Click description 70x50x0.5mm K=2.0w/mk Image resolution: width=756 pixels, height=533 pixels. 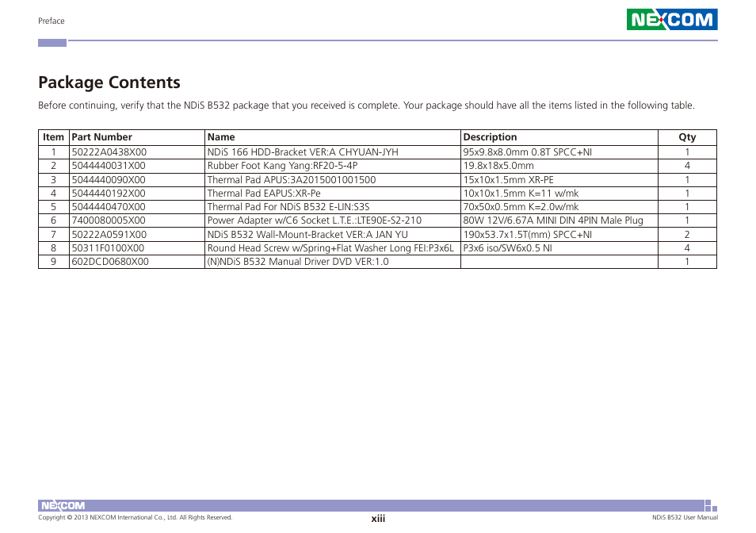(521, 207)
